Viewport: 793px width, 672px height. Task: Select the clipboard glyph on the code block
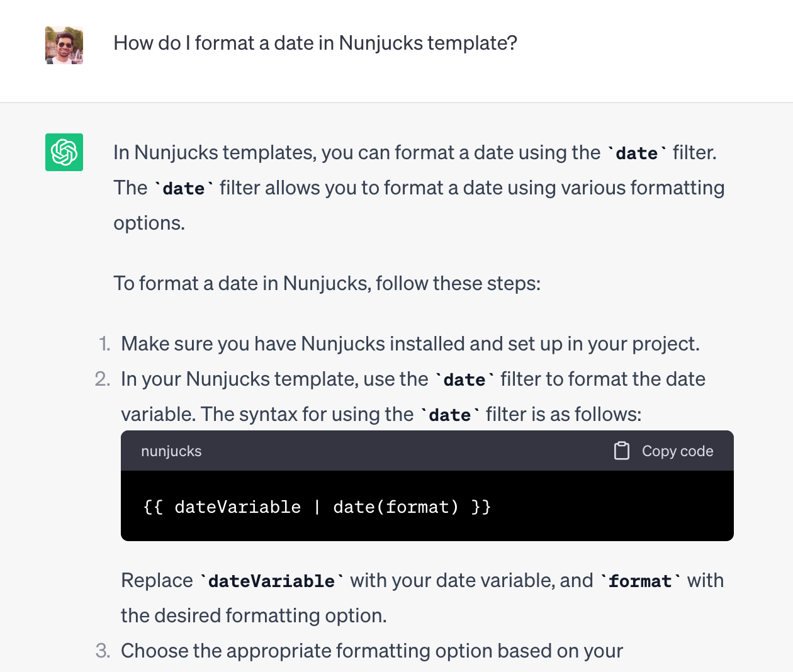[622, 451]
